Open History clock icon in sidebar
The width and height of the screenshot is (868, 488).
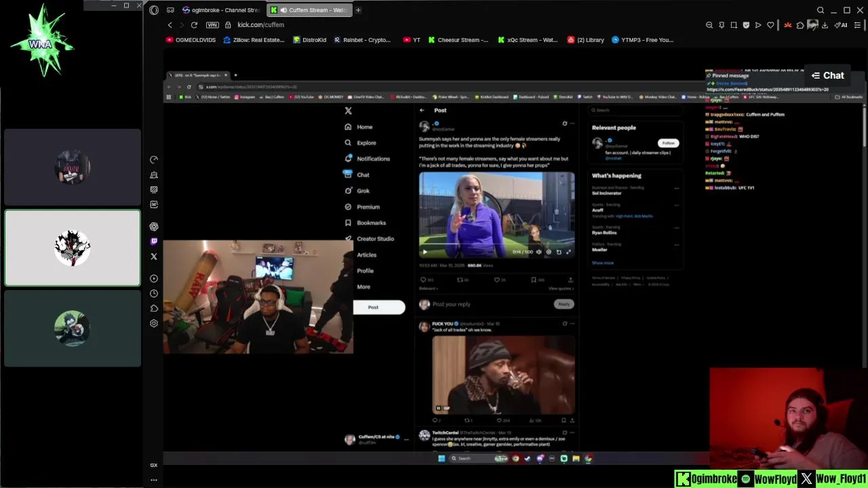(154, 293)
